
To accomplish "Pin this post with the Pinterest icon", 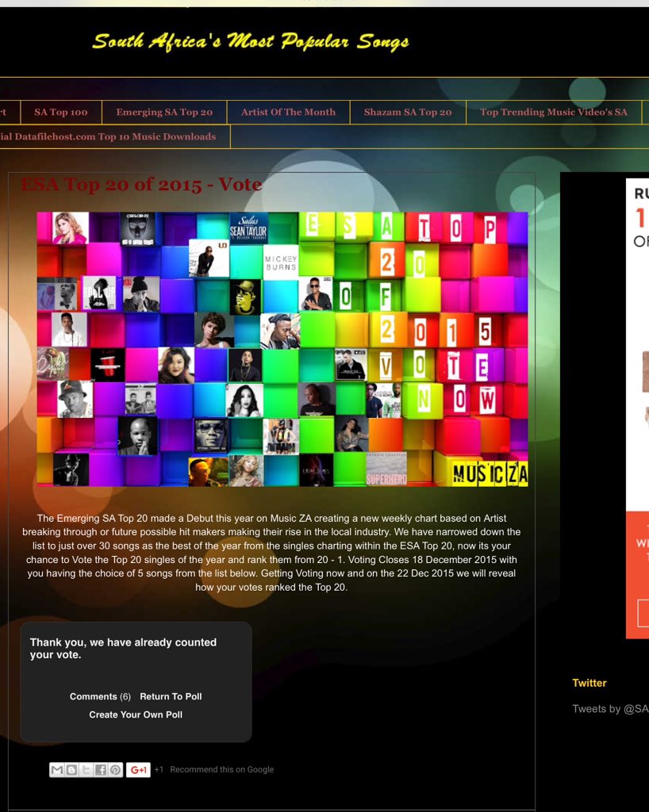I will [115, 770].
